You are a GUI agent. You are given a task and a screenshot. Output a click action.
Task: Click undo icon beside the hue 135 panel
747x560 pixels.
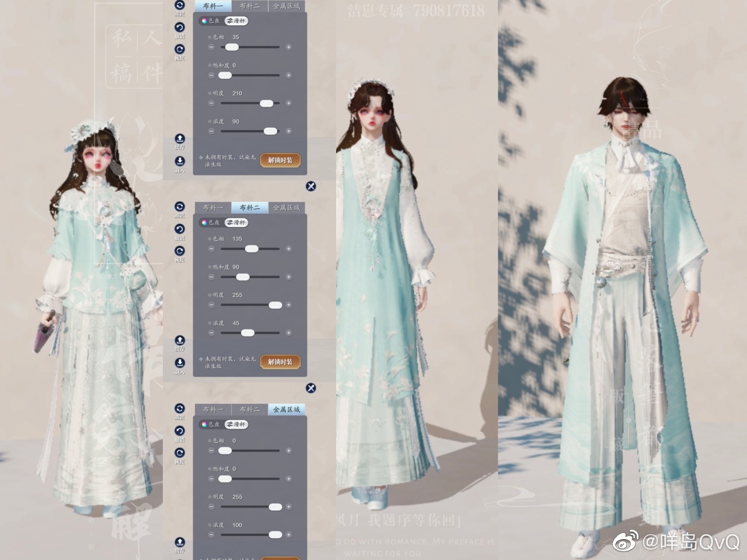[180, 229]
